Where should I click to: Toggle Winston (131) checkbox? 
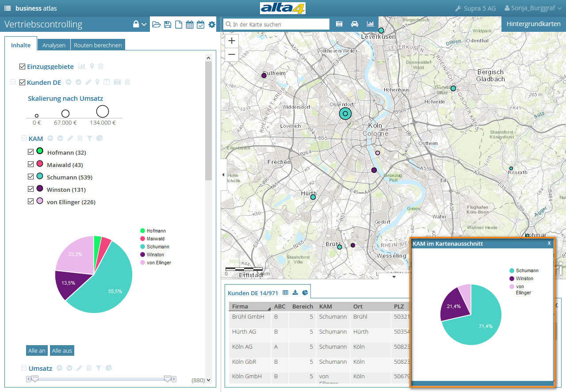31,189
